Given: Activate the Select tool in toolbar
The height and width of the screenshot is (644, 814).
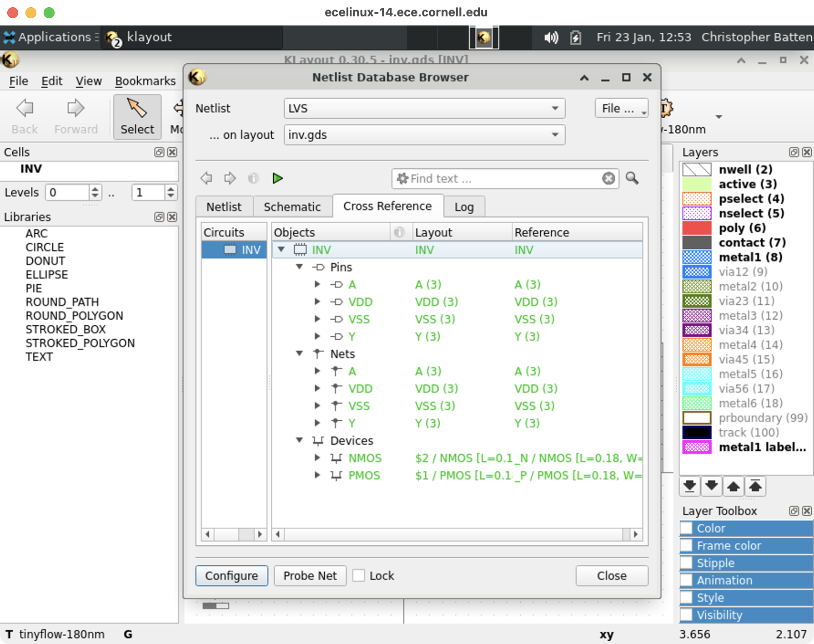Looking at the screenshot, I should pos(137,117).
